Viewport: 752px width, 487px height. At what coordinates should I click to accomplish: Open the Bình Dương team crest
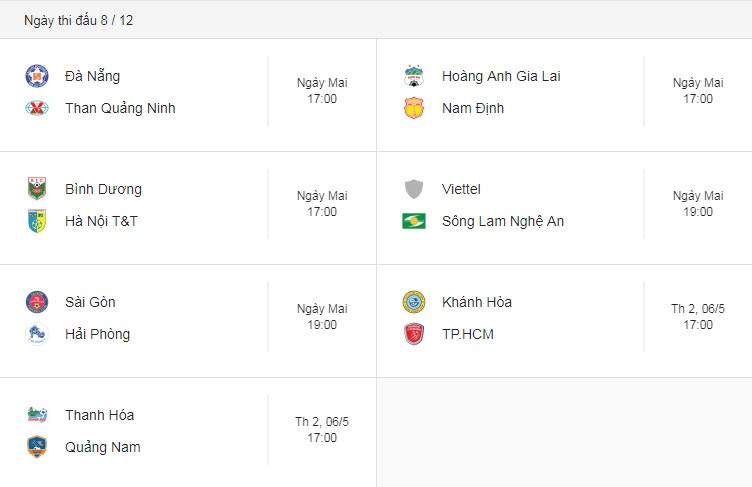click(37, 189)
